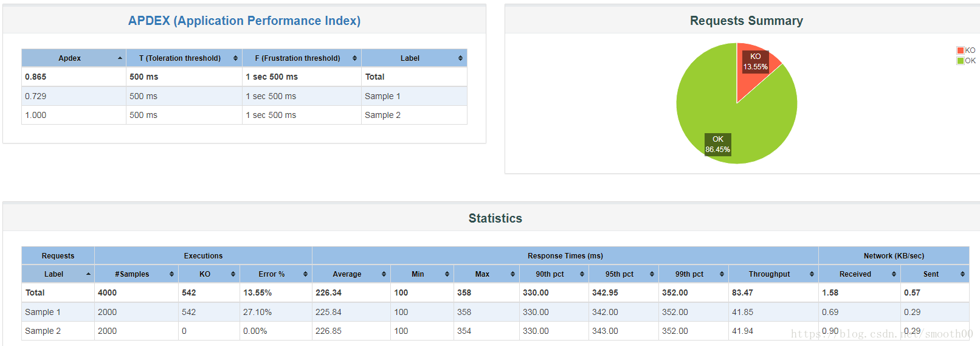The width and height of the screenshot is (980, 346).
Task: Click sort arrows on T (Toleration threshold) header
Action: pyautogui.click(x=235, y=58)
